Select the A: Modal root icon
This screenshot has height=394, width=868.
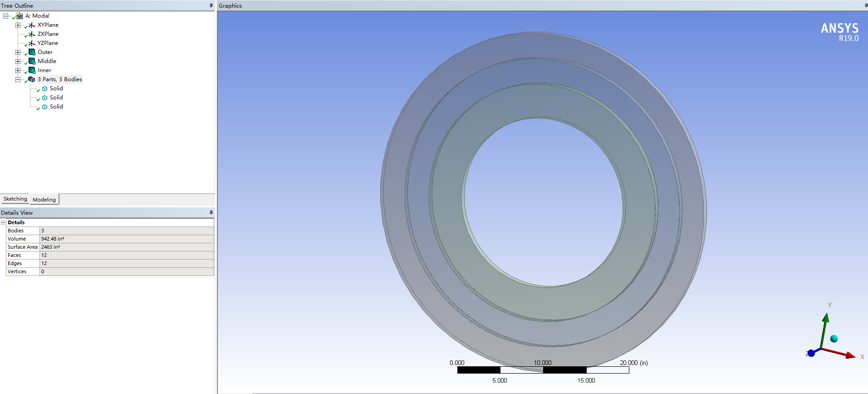point(20,16)
